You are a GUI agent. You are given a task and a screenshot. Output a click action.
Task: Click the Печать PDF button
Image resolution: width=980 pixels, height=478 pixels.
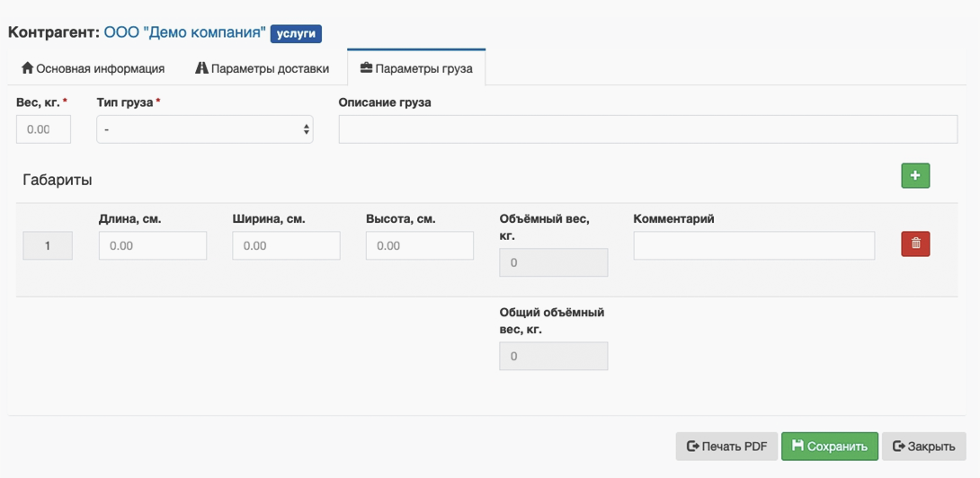click(x=726, y=447)
